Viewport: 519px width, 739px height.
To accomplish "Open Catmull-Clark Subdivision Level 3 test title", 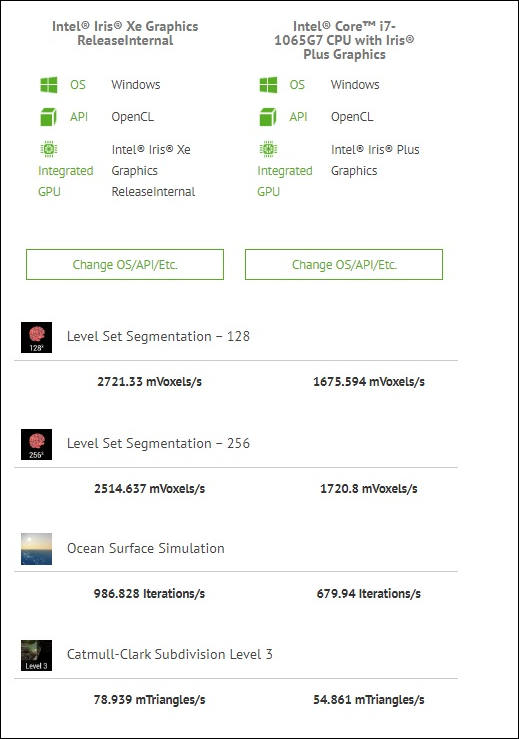I will [170, 654].
